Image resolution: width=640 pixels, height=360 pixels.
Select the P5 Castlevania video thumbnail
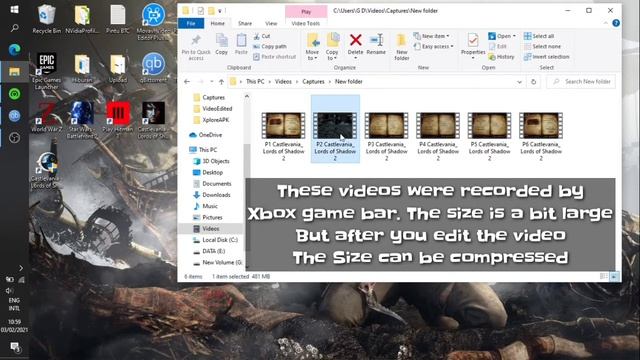pyautogui.click(x=489, y=126)
